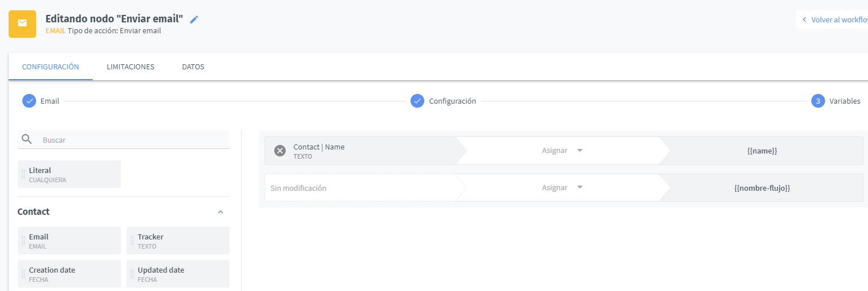Select the Configuración tab

pos(50,66)
